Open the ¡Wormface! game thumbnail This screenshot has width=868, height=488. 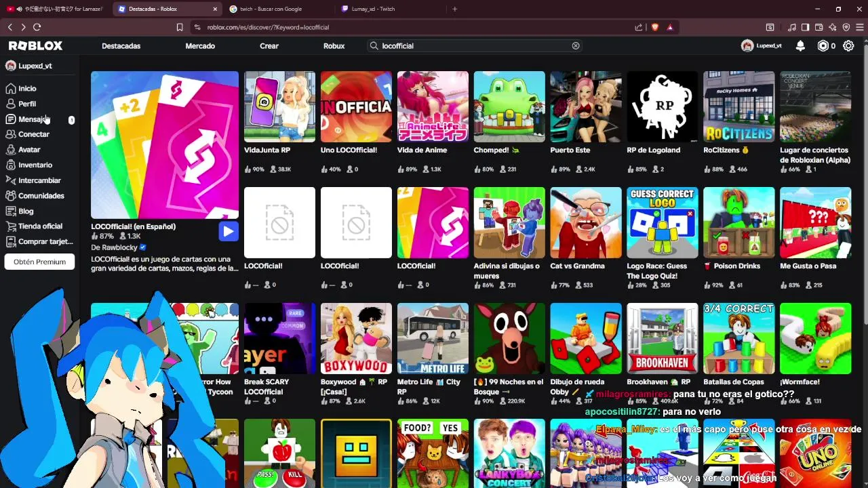click(x=816, y=338)
